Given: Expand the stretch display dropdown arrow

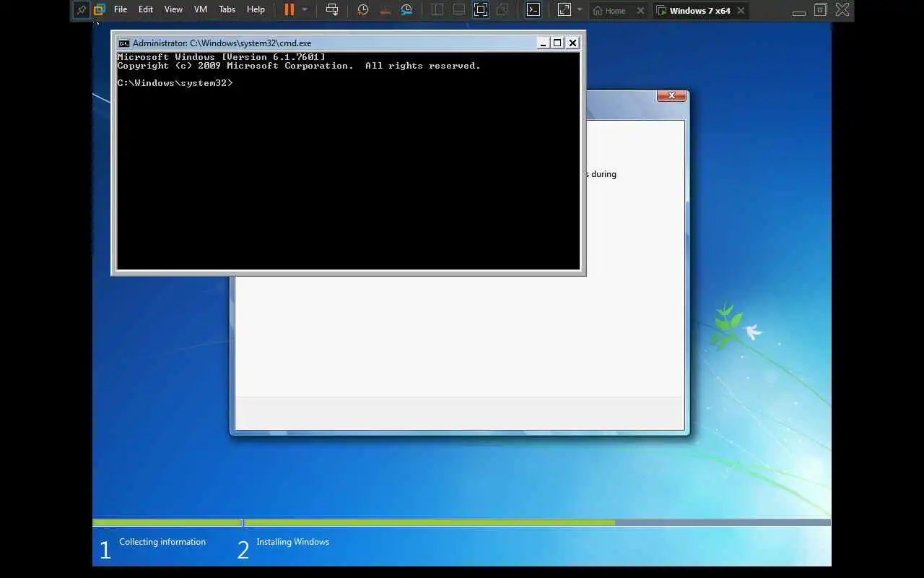Looking at the screenshot, I should point(579,10).
